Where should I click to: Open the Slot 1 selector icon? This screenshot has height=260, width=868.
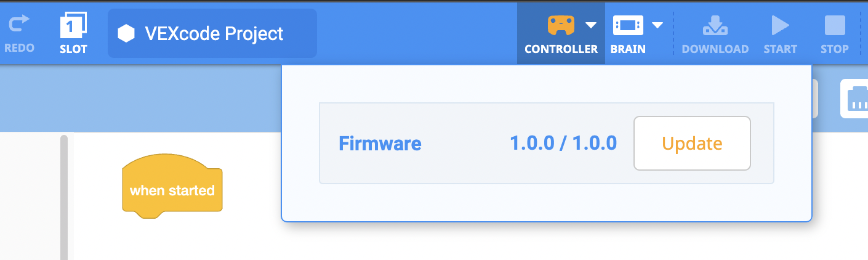(x=73, y=25)
